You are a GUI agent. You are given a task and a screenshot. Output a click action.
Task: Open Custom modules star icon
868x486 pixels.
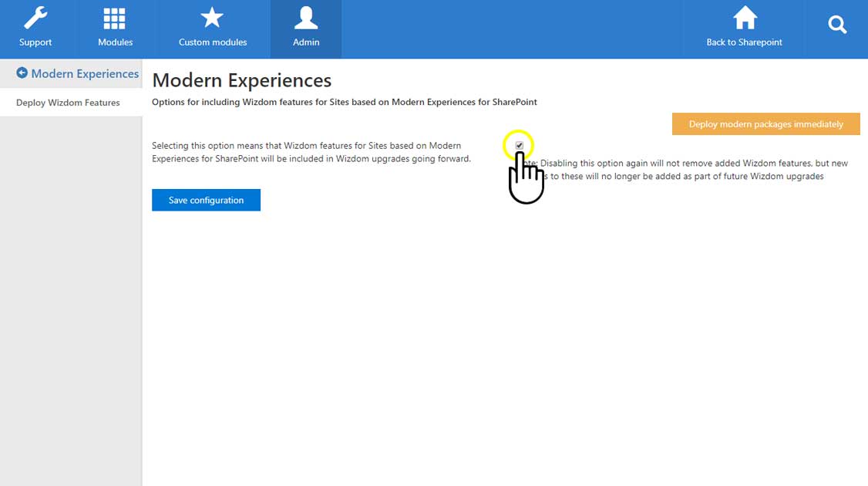pyautogui.click(x=212, y=18)
